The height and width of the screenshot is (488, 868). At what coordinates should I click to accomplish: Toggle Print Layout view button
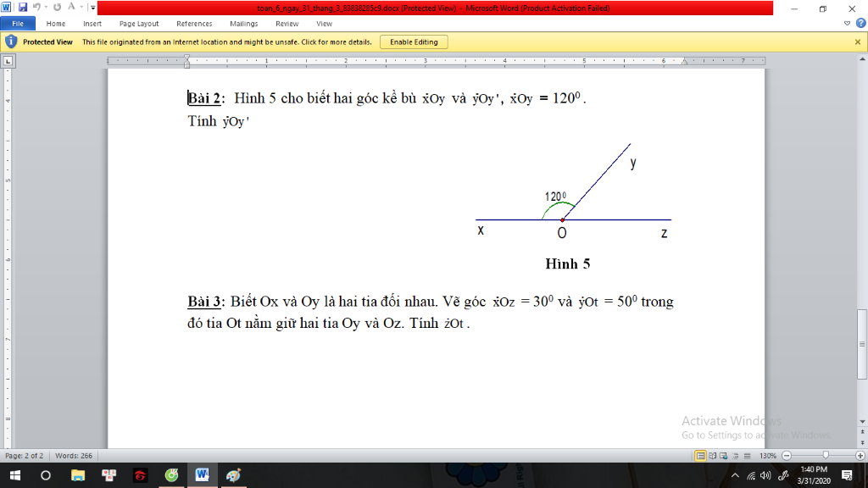(x=700, y=456)
